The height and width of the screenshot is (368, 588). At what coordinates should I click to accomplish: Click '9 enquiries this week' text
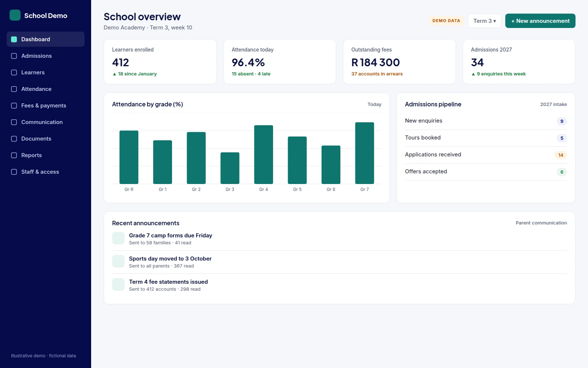click(x=501, y=74)
